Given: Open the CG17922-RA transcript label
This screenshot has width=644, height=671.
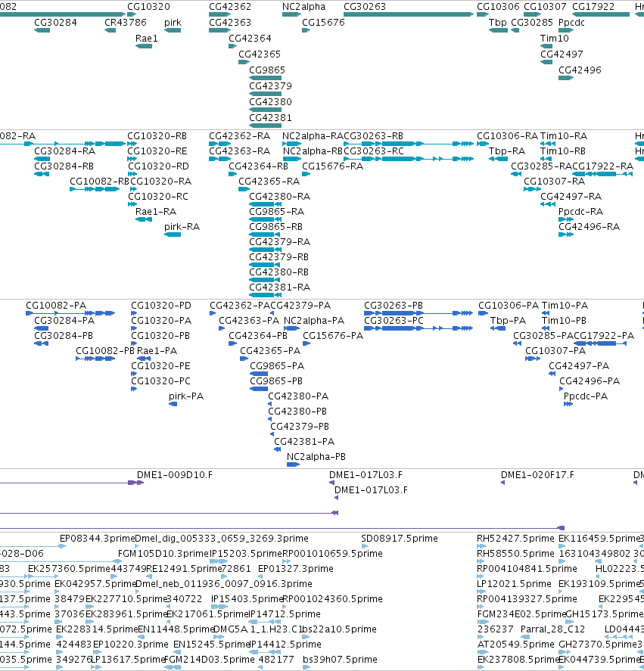Looking at the screenshot, I should [603, 166].
